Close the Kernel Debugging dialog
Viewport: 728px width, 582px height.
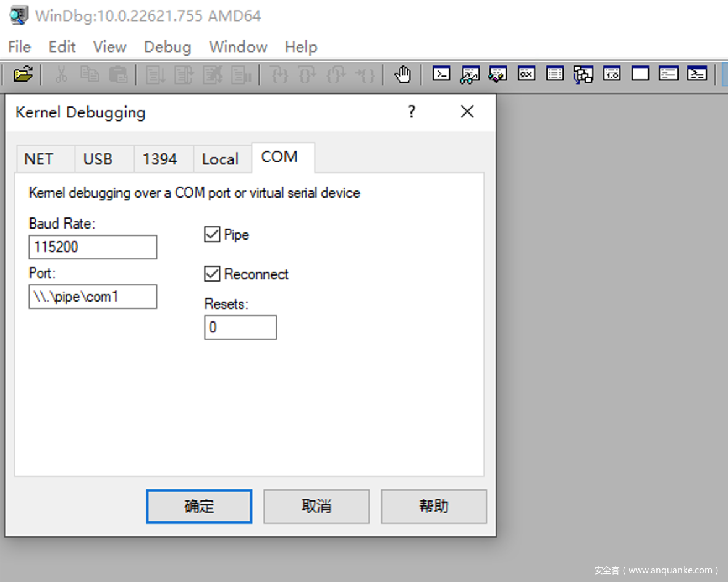tap(467, 111)
